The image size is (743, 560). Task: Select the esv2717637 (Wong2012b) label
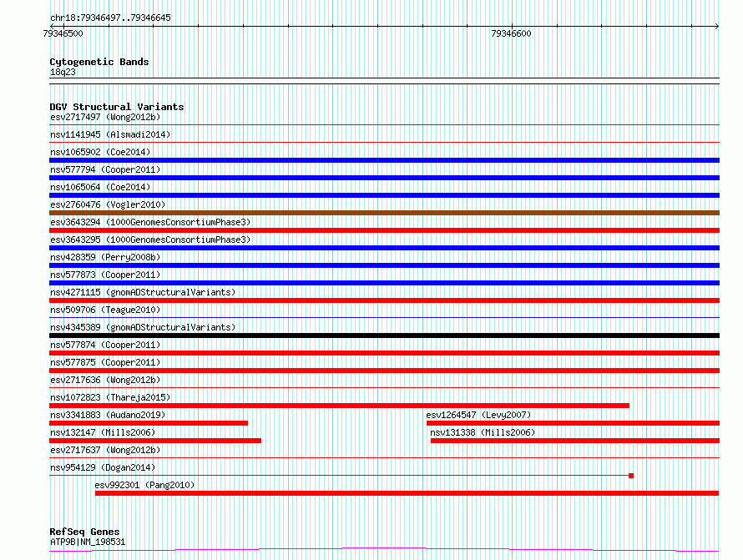tap(105, 450)
